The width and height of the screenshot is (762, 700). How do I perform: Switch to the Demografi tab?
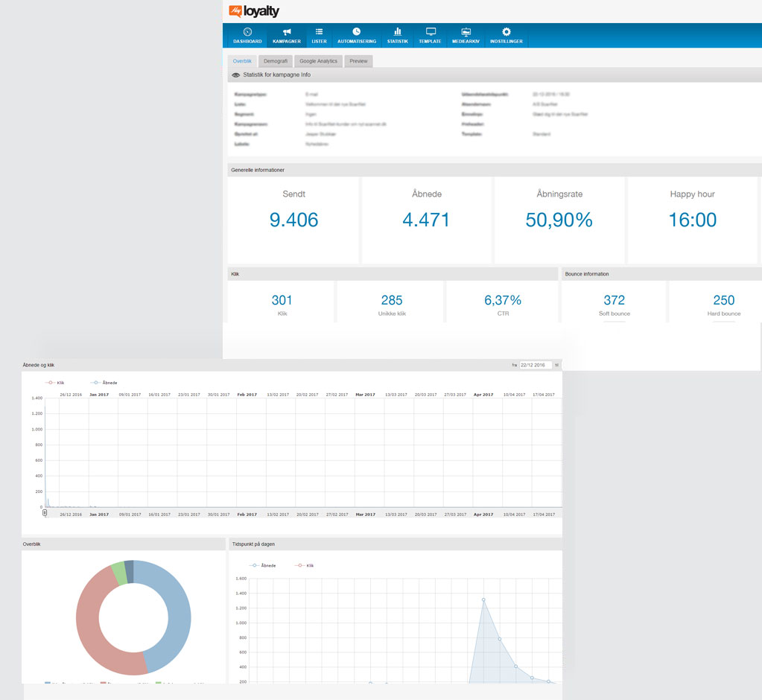pos(276,61)
